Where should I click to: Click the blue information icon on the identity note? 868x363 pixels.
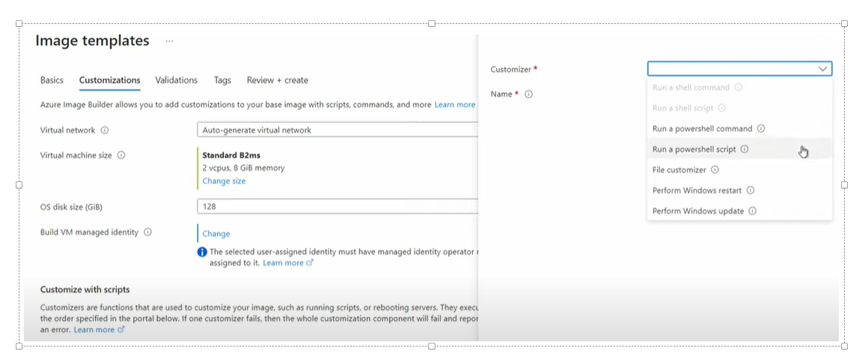pyautogui.click(x=202, y=252)
